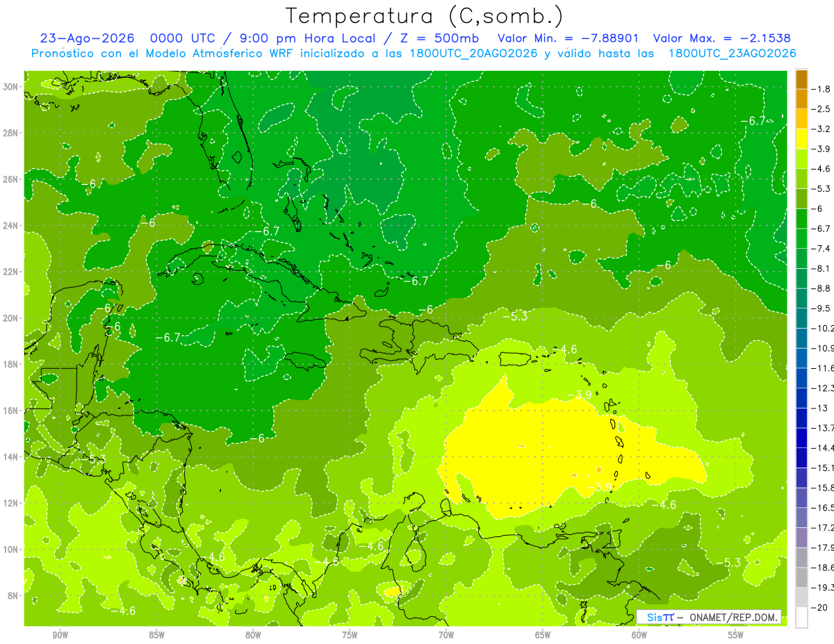Screen dimensions: 834x644
Task: Click the -5.3 contour label north of Puerto Rico
Action: (516, 316)
